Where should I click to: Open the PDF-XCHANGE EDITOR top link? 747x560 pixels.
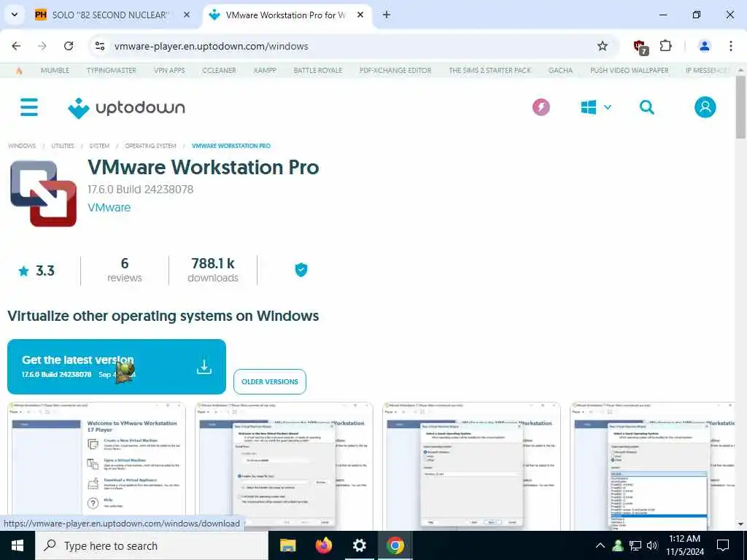[x=395, y=71]
